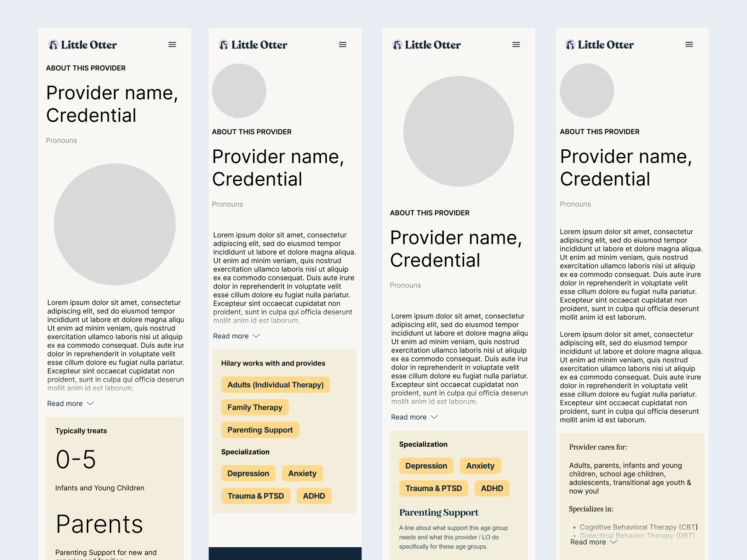This screenshot has width=747, height=560.
Task: Click Depression chip in second mockup
Action: [x=248, y=474]
